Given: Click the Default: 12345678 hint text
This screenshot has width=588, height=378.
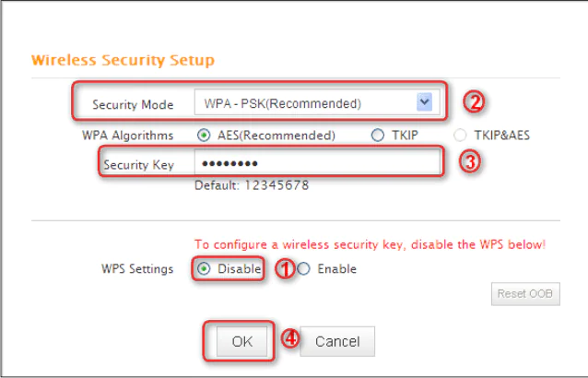Looking at the screenshot, I should tap(251, 185).
